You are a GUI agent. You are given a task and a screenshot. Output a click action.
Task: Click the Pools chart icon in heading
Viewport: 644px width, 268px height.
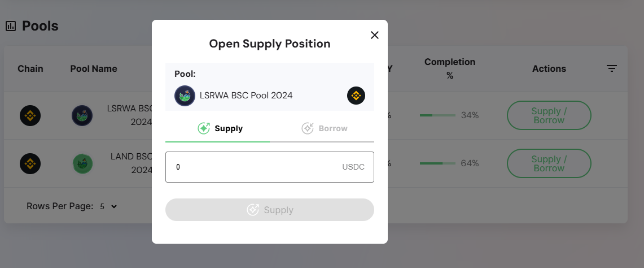point(10,26)
